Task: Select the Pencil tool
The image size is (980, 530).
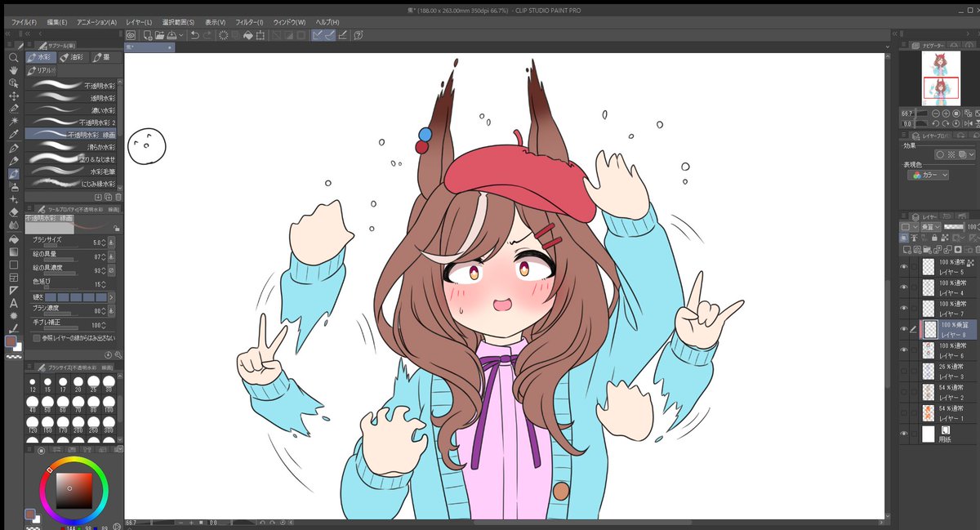Action: point(13,161)
